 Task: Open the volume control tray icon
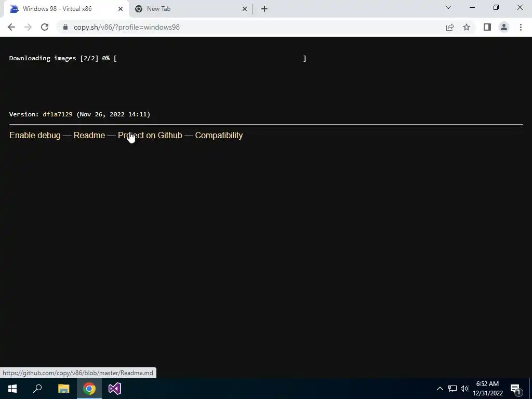point(464,389)
